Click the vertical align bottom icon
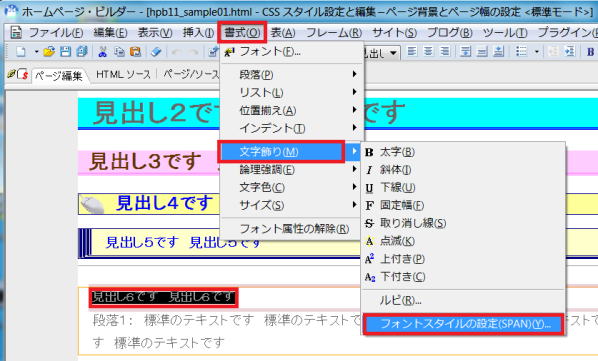The width and height of the screenshot is (598, 361). (498, 51)
